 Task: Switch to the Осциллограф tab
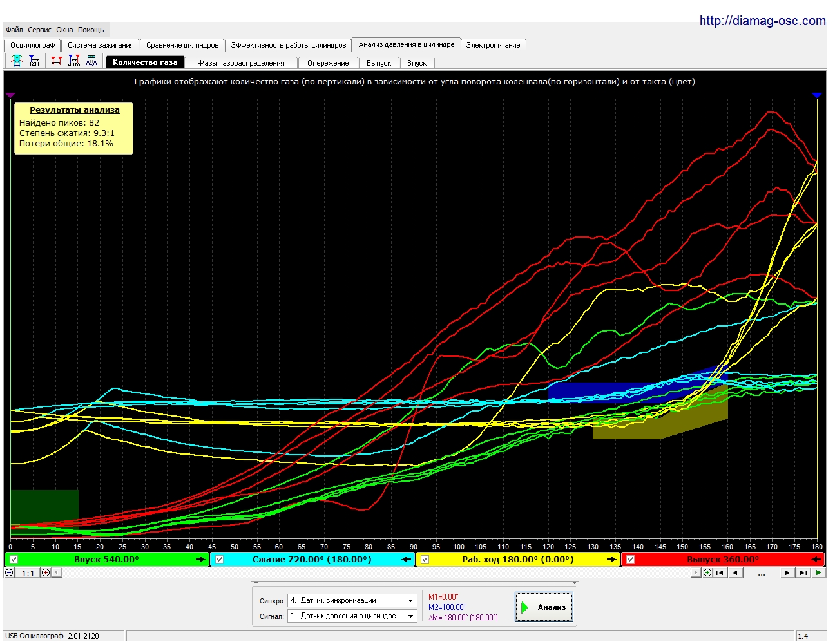(32, 45)
